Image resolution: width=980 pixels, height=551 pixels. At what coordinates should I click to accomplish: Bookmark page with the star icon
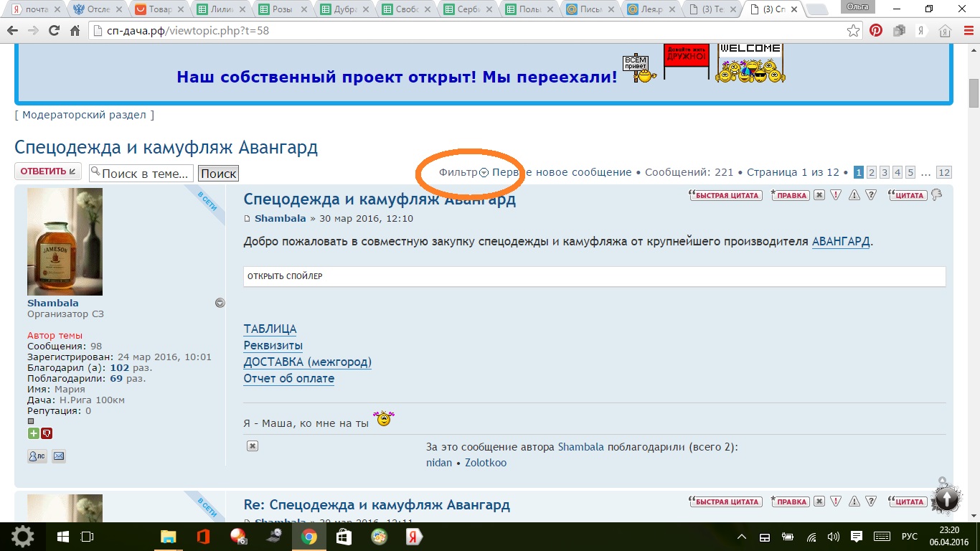pos(853,31)
